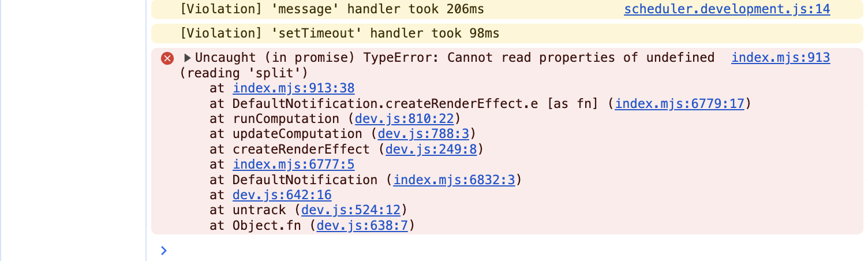Open scheduler.development.js:14 source link
Image resolution: width=868 pixels, height=261 pixels.
coord(727,9)
